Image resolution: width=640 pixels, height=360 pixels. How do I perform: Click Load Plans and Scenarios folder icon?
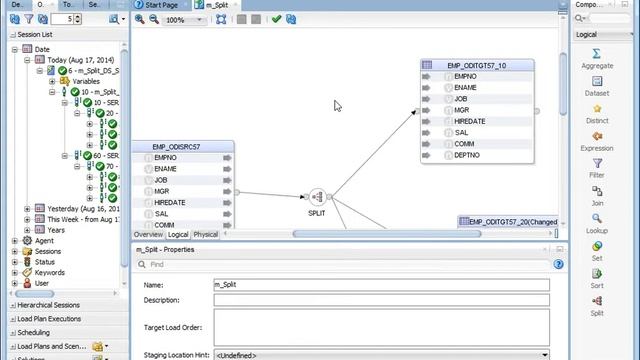tap(97, 347)
